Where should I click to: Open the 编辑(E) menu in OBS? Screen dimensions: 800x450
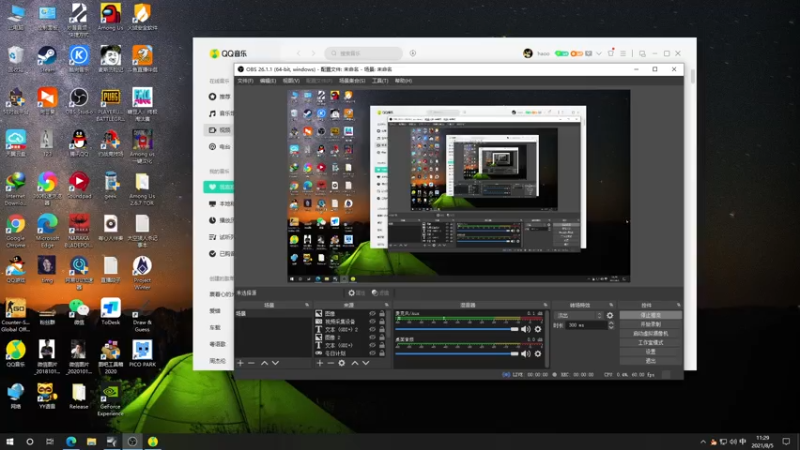point(268,81)
